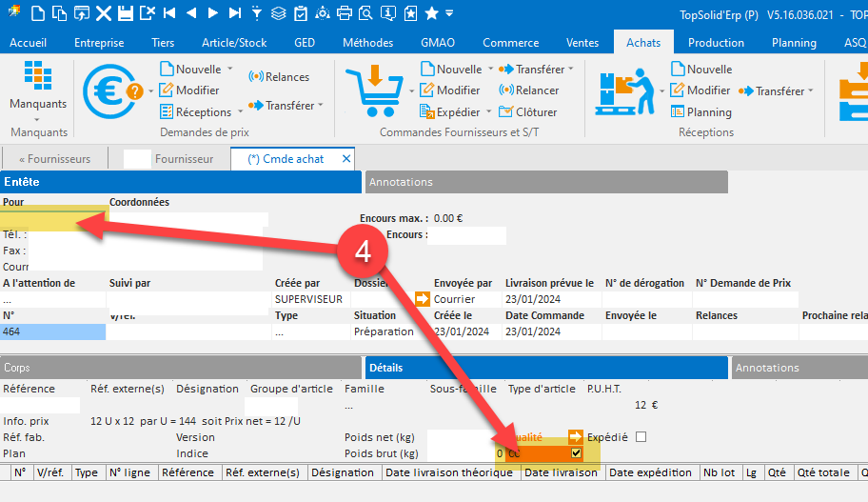Click the Manquants grid icon

pos(38,75)
